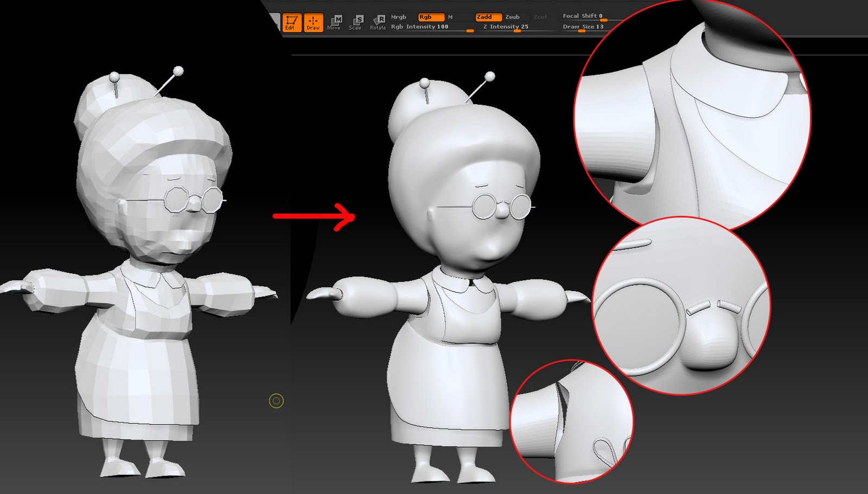868x494 pixels.
Task: Select the Move transform tool
Action: click(x=334, y=22)
